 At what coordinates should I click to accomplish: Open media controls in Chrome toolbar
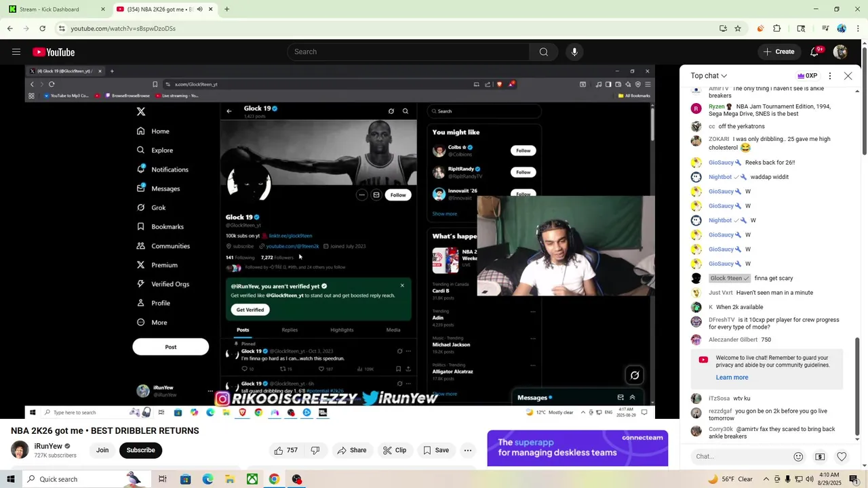[825, 28]
